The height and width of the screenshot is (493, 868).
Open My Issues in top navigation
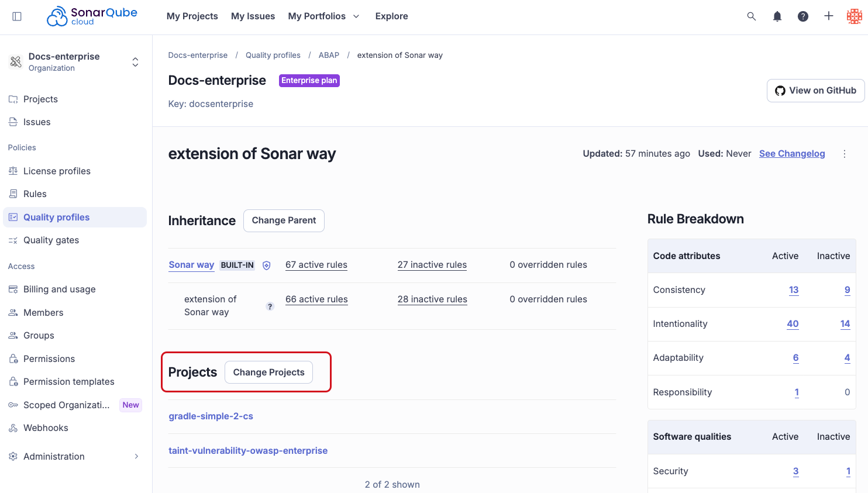point(253,16)
